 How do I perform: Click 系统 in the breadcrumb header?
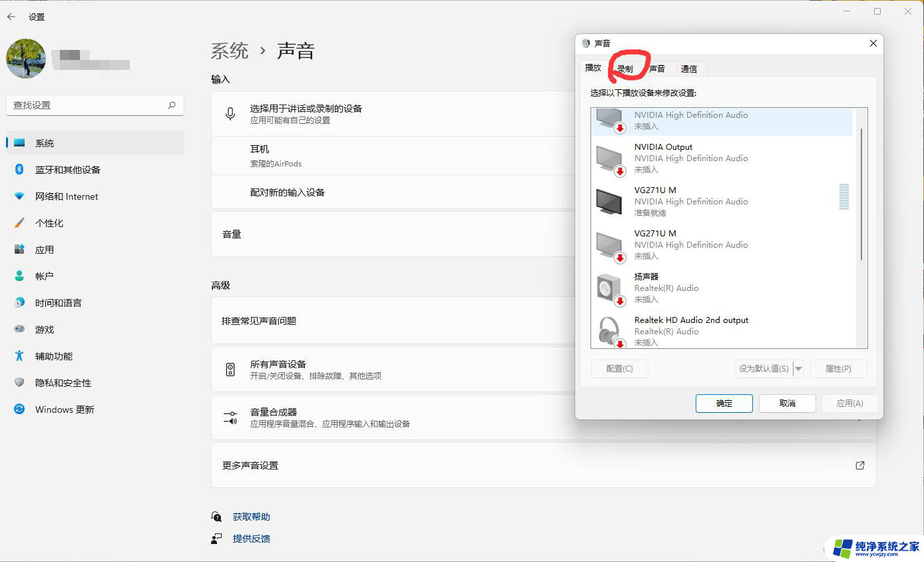(x=230, y=51)
